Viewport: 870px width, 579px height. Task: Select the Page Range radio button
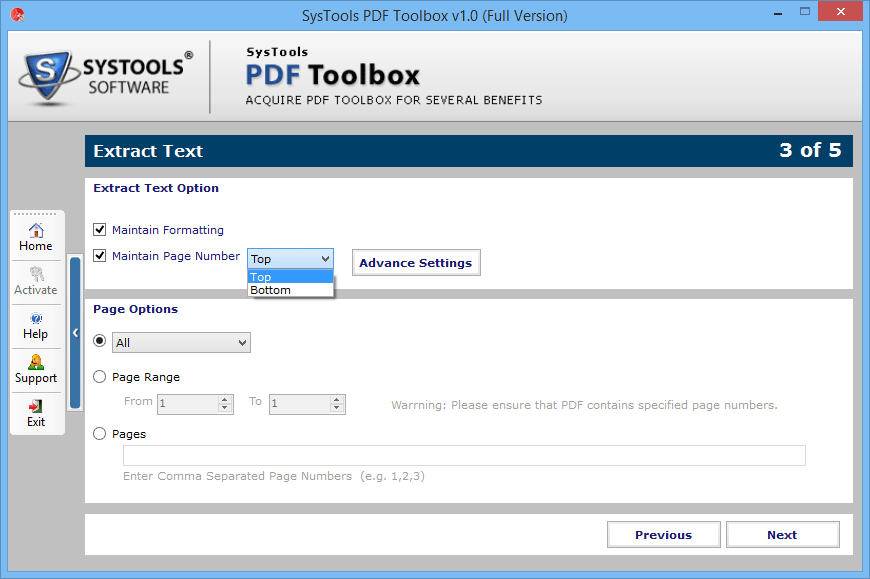pyautogui.click(x=100, y=377)
